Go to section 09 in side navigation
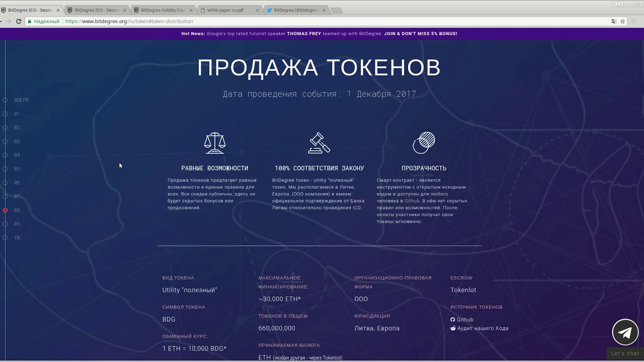This screenshot has width=644, height=362. coord(18,224)
